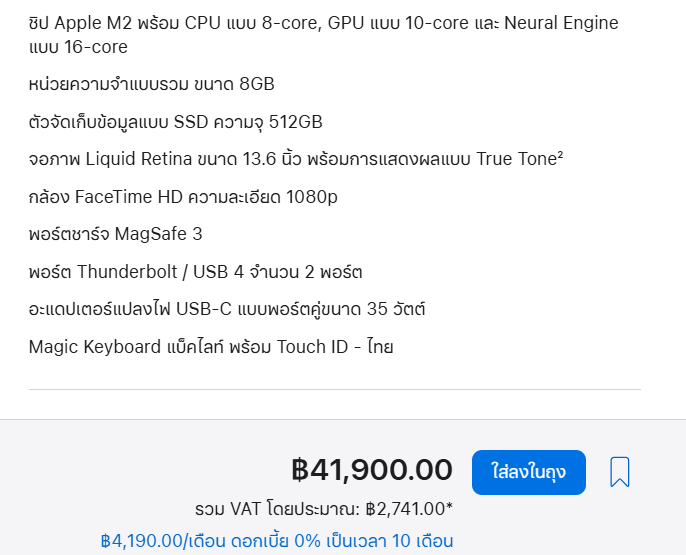Select the MagSafe 3 charging port line
686x555 pixels.
[x=116, y=234]
